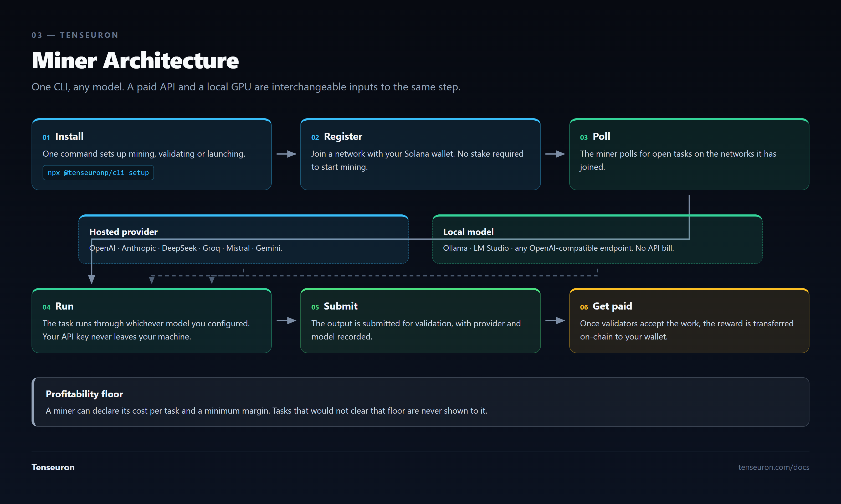Click the Profitability floor heading
Image resolution: width=841 pixels, height=504 pixels.
pos(84,394)
